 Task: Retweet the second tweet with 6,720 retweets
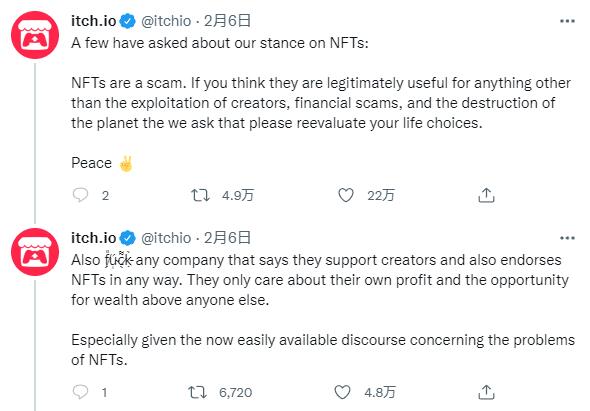tap(198, 392)
